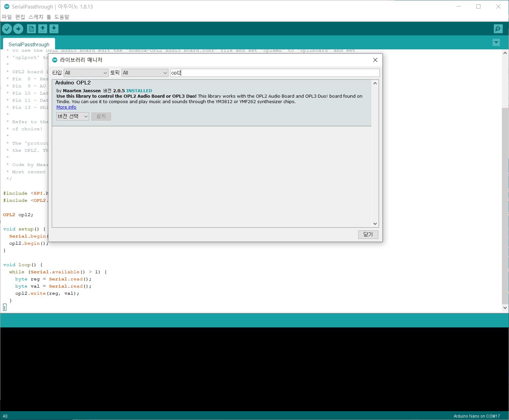Open the 도움말 menu
The height and width of the screenshot is (420, 509).
[62, 17]
